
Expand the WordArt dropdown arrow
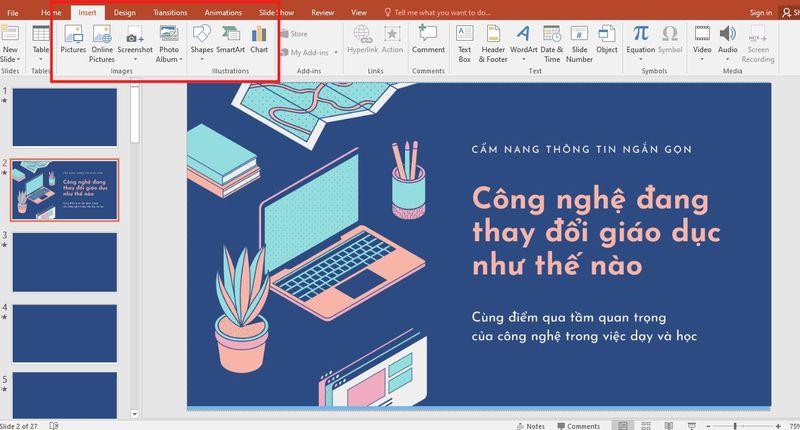click(x=523, y=60)
